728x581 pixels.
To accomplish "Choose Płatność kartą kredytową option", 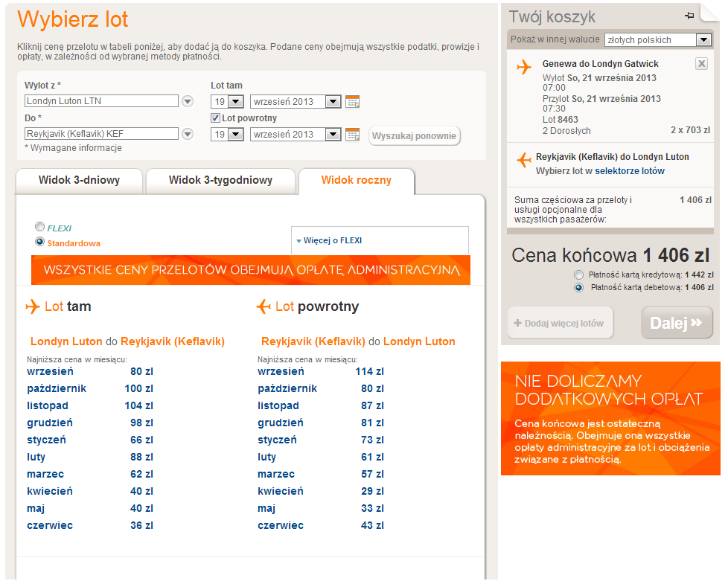I will pyautogui.click(x=578, y=275).
